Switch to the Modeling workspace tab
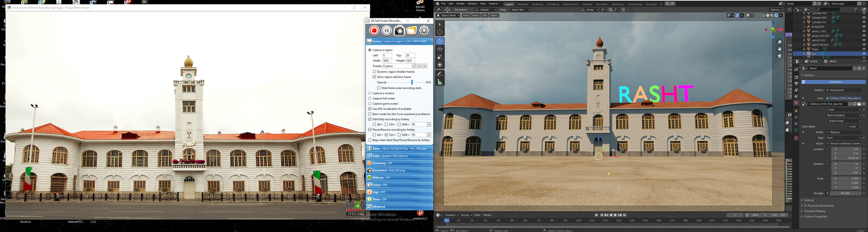 pos(522,4)
